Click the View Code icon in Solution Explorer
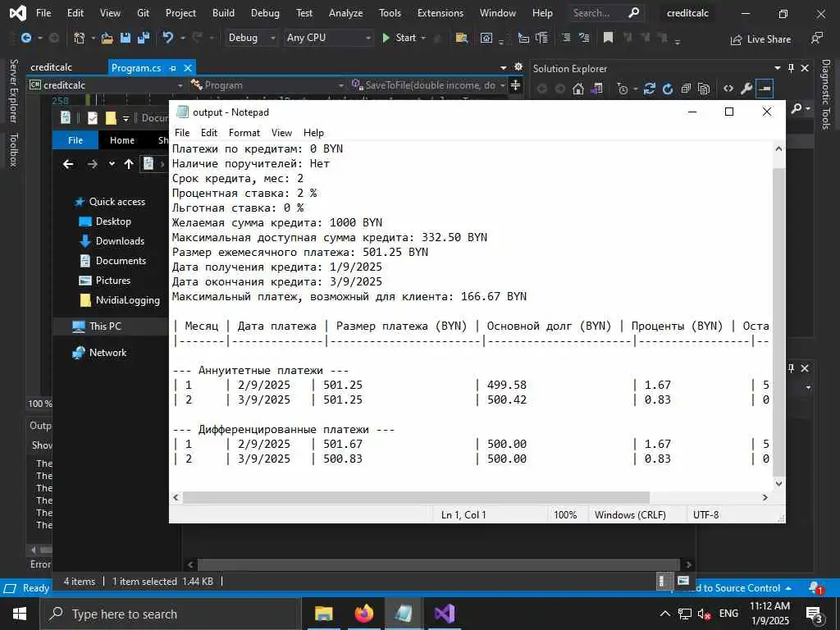This screenshot has width=840, height=630. (728, 89)
